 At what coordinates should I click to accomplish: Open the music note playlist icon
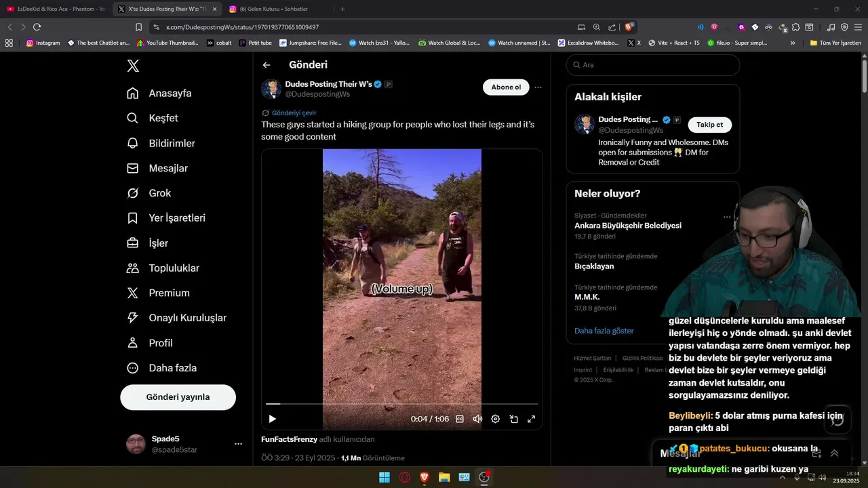(x=831, y=27)
